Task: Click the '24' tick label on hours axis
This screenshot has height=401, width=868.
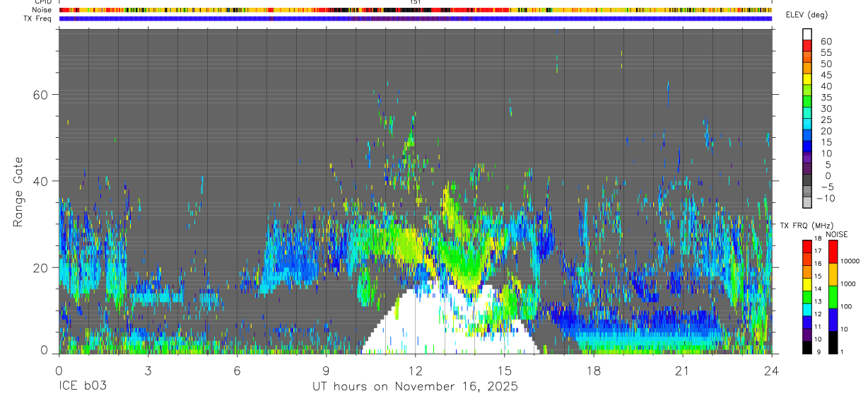Action: (772, 370)
